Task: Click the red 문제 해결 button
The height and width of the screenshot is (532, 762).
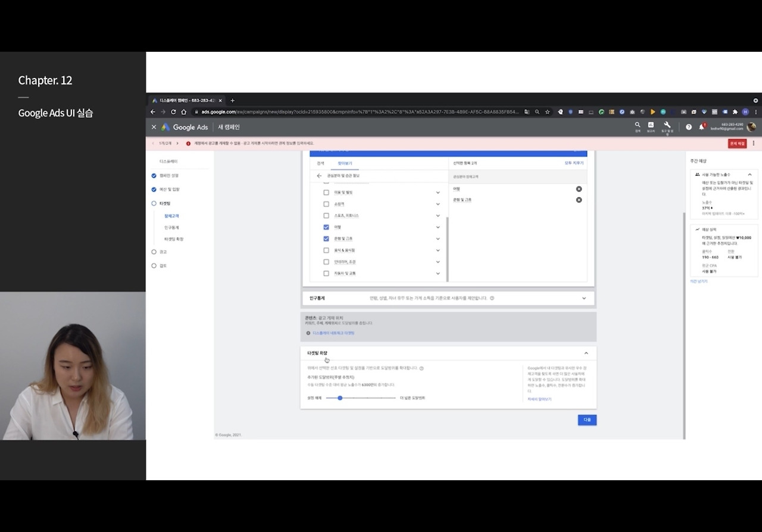Action: point(737,143)
